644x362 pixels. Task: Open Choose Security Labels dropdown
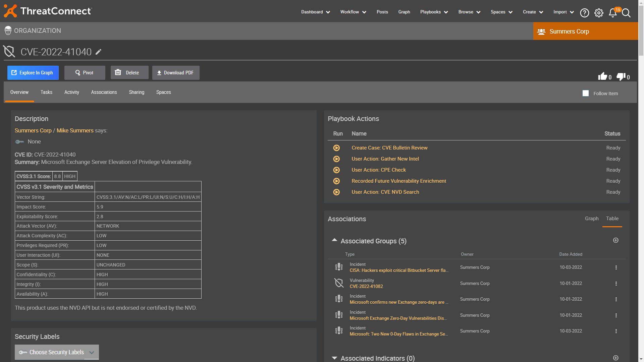(57, 352)
